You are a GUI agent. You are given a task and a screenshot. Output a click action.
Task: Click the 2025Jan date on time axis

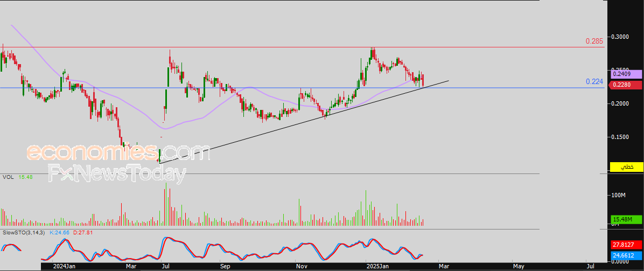pyautogui.click(x=378, y=267)
